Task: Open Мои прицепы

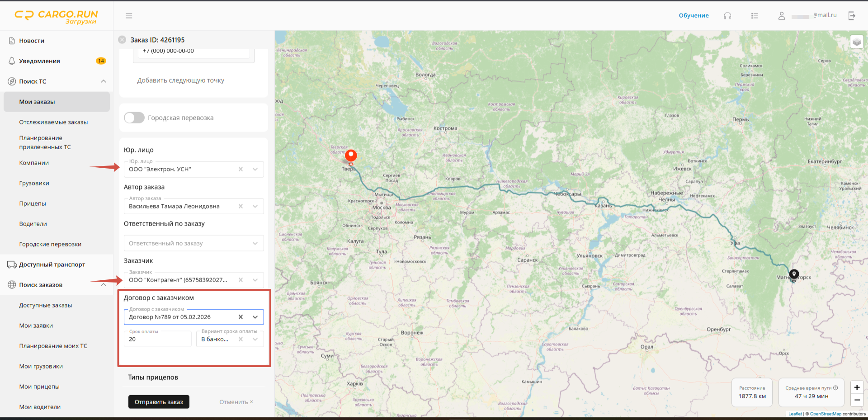Action: [39, 387]
